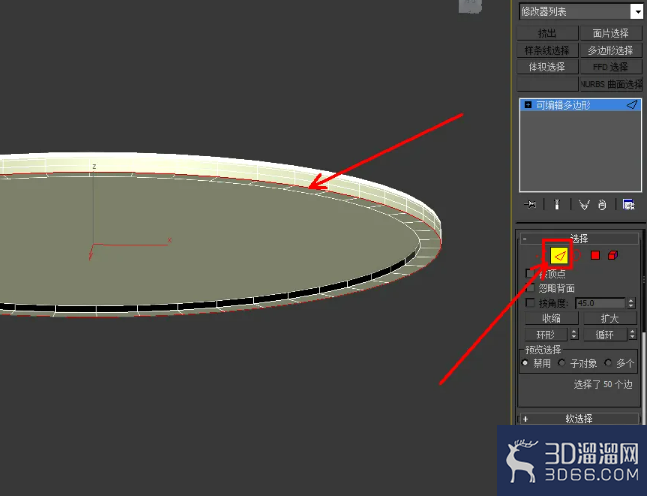
Task: Click Make Unique icon below stack
Action: pos(584,204)
